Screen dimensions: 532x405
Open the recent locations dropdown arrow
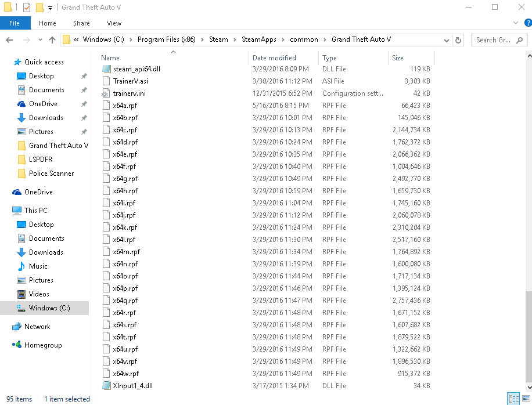(x=40, y=40)
